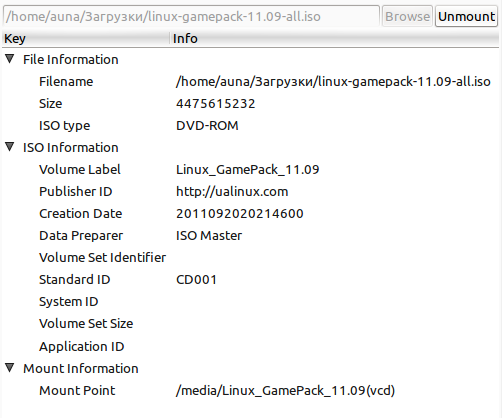
Task: Select the Mount Point key
Action: point(77,391)
